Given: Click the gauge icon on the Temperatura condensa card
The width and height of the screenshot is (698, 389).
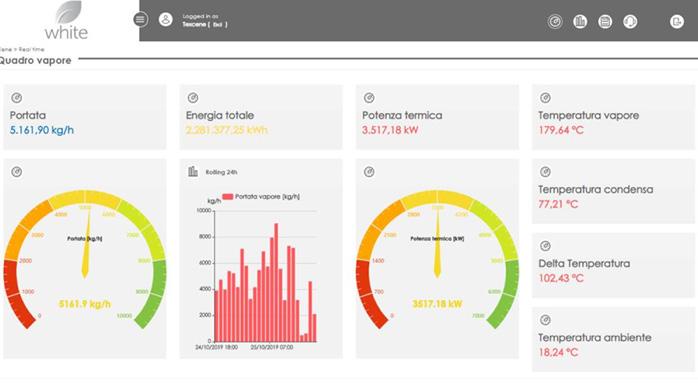Looking at the screenshot, I should point(545,172).
